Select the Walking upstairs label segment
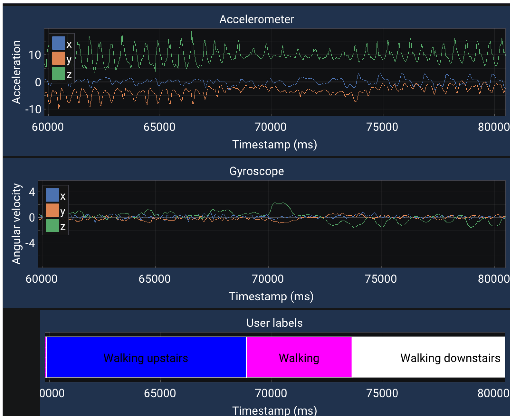Viewport: 513px width, 420px height. [146, 358]
